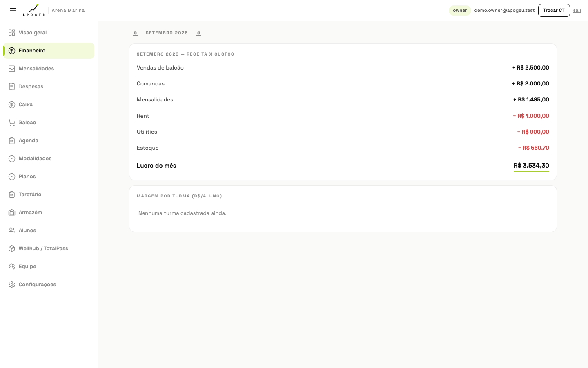Go to Balcão from sidebar
This screenshot has height=368, width=588.
[x=49, y=123]
